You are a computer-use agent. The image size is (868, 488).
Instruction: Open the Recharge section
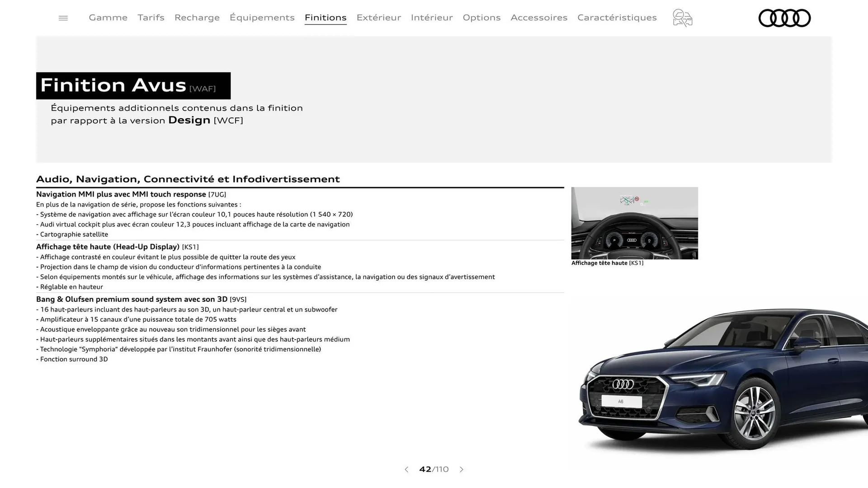point(197,18)
